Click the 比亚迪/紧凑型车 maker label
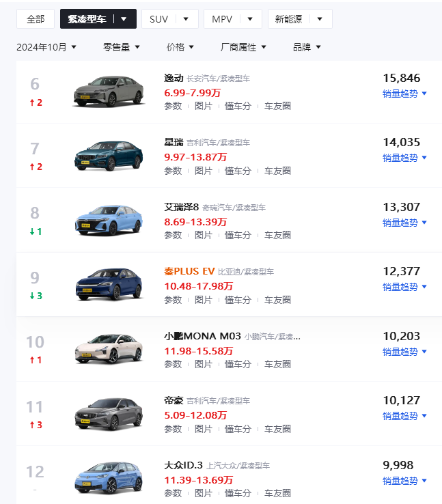This screenshot has height=504, width=442. [x=246, y=272]
